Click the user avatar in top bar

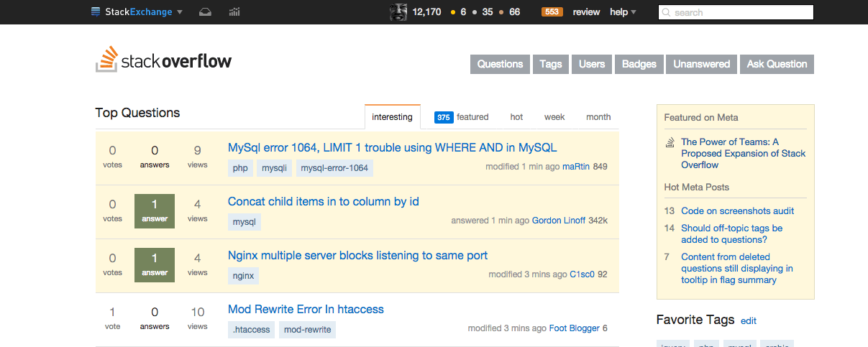pos(399,12)
